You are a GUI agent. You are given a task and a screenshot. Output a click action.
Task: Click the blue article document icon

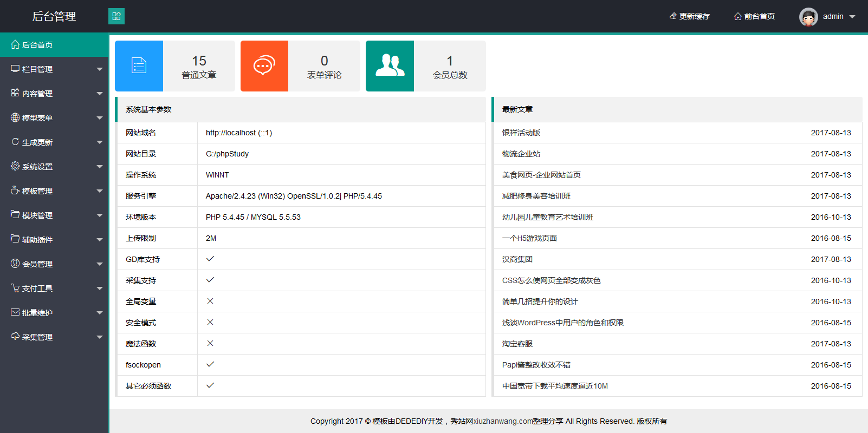click(139, 66)
